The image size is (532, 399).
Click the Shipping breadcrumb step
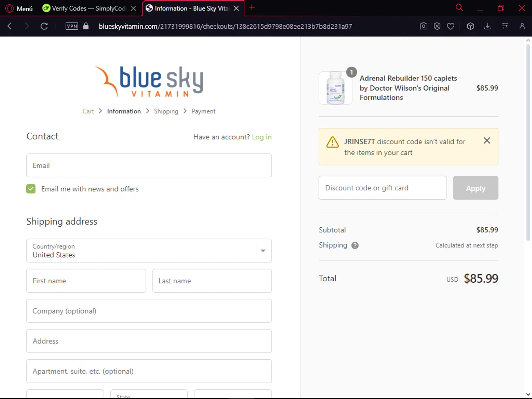[166, 111]
